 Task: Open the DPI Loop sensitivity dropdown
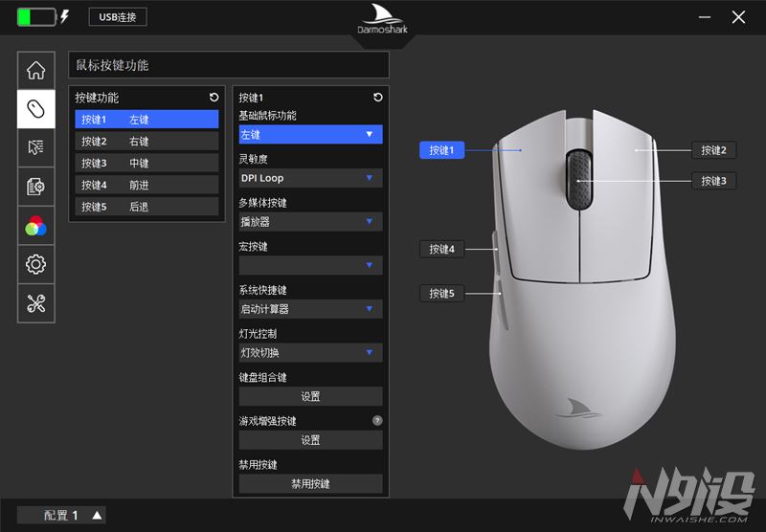pyautogui.click(x=310, y=178)
